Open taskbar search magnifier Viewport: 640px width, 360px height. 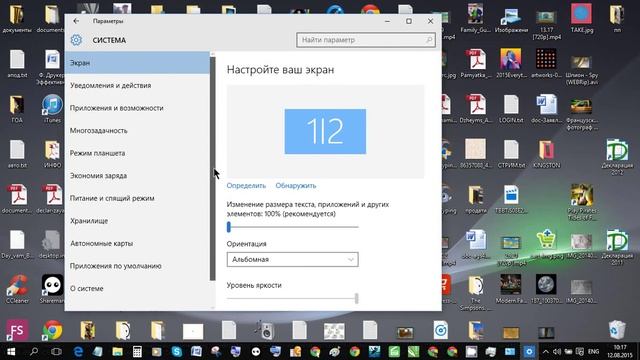pyautogui.click(x=34, y=351)
